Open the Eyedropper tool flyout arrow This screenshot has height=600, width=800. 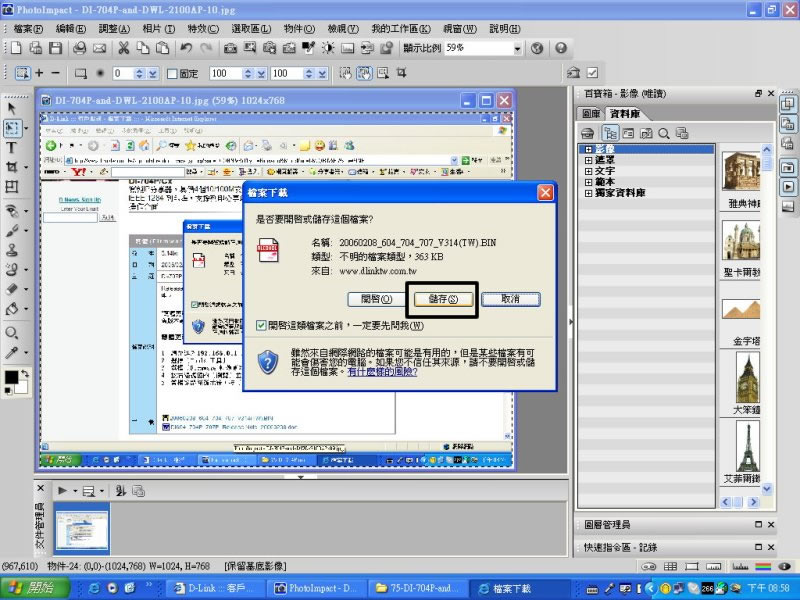coord(26,353)
